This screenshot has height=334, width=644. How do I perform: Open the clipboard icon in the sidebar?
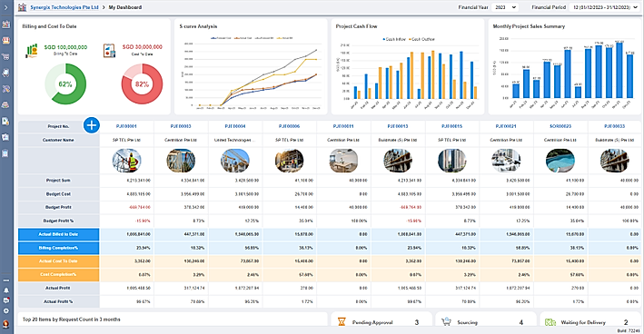tap(5, 153)
